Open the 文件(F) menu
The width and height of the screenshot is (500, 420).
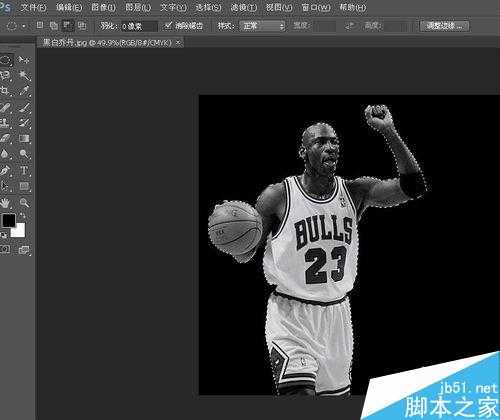click(x=33, y=7)
